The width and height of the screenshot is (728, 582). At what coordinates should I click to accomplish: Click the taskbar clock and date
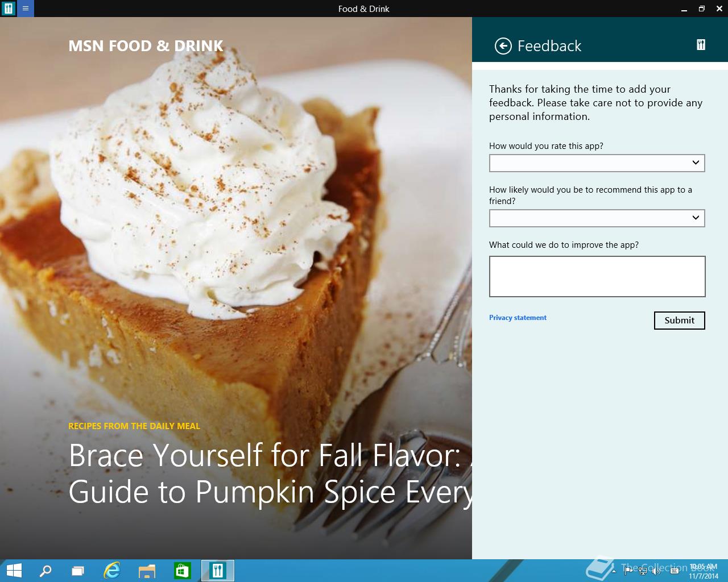704,571
